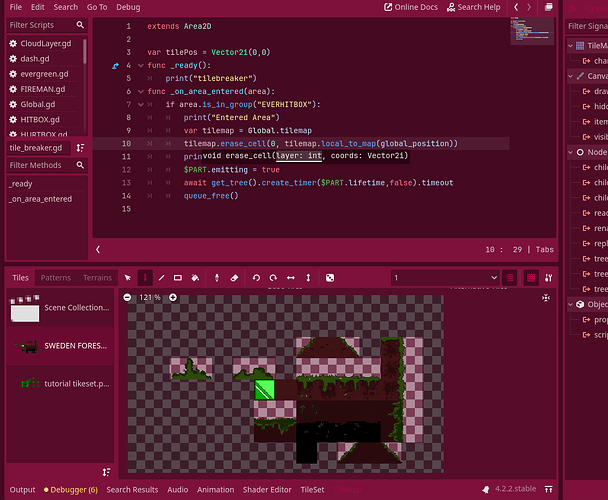The image size is (608, 500).
Task: Collapse the Node signals group
Action: [x=570, y=152]
